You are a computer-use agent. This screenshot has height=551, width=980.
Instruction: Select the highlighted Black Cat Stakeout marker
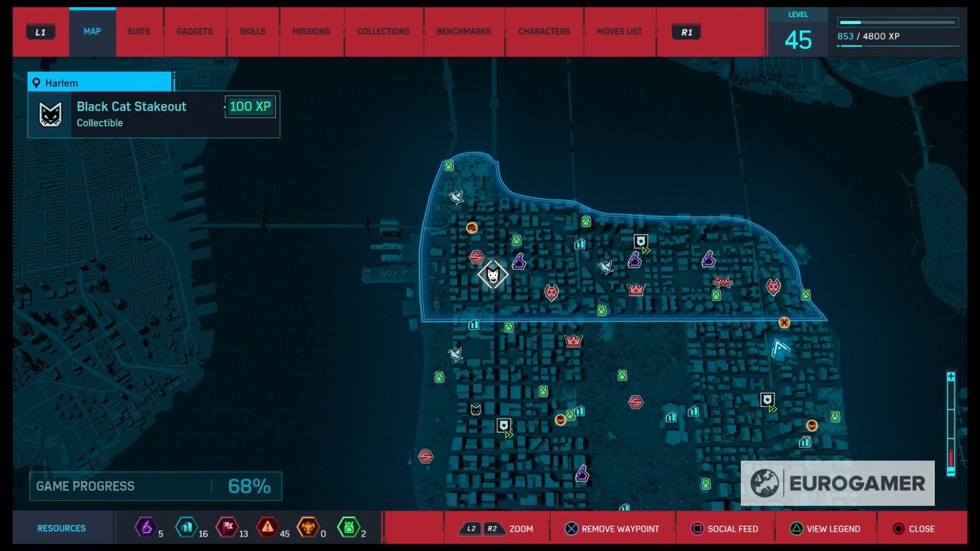[x=492, y=275]
